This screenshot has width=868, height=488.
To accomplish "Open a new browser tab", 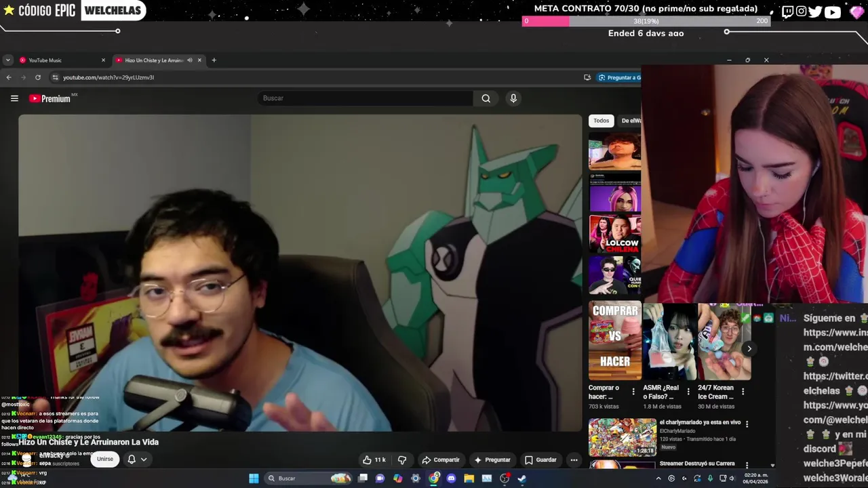I will point(214,60).
